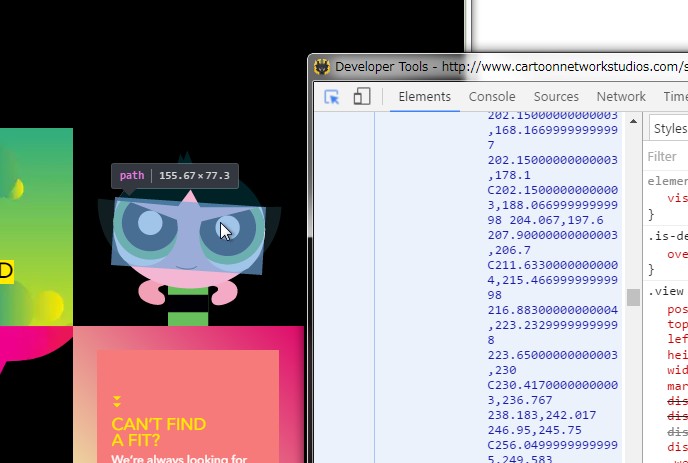Click the Developer Tools window title bar
This screenshot has width=688, height=463.
pyautogui.click(x=498, y=67)
